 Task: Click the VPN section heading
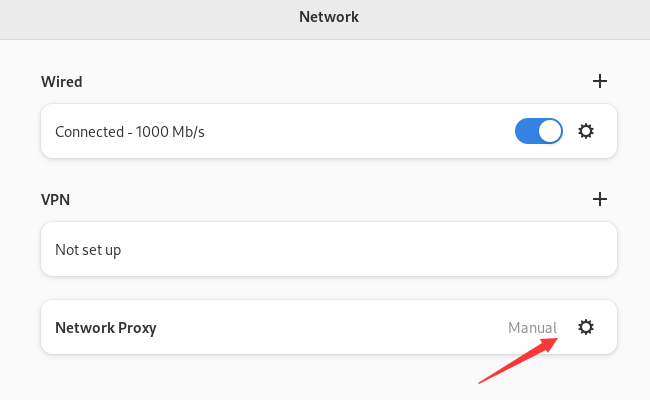[55, 200]
